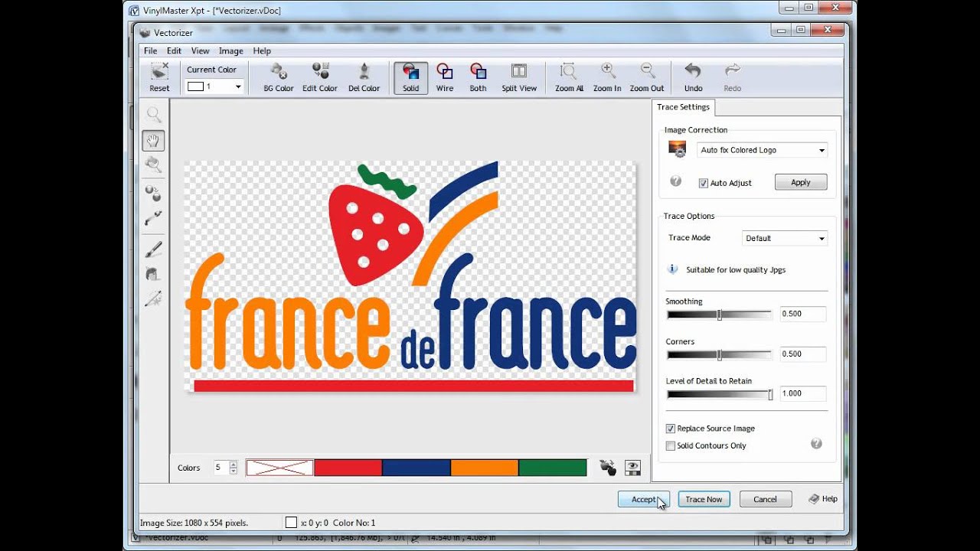The image size is (980, 551).
Task: Click the Zoom All icon
Action: tap(569, 78)
